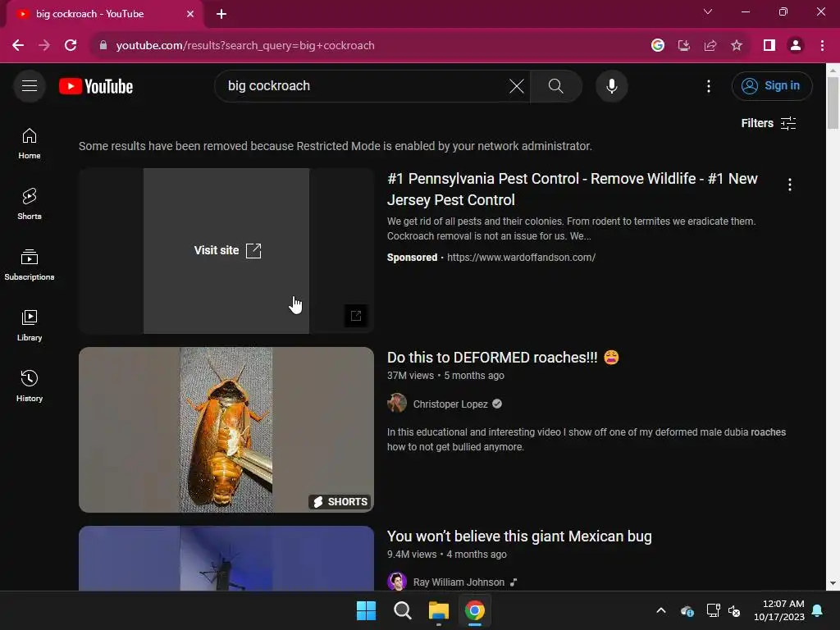
Task: Show hidden system tray icons
Action: (661, 610)
